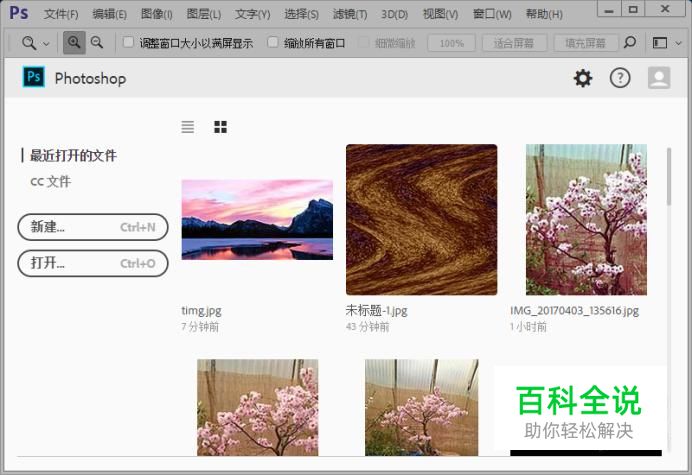Open the settings gear icon
Image resolution: width=692 pixels, height=475 pixels.
point(583,78)
